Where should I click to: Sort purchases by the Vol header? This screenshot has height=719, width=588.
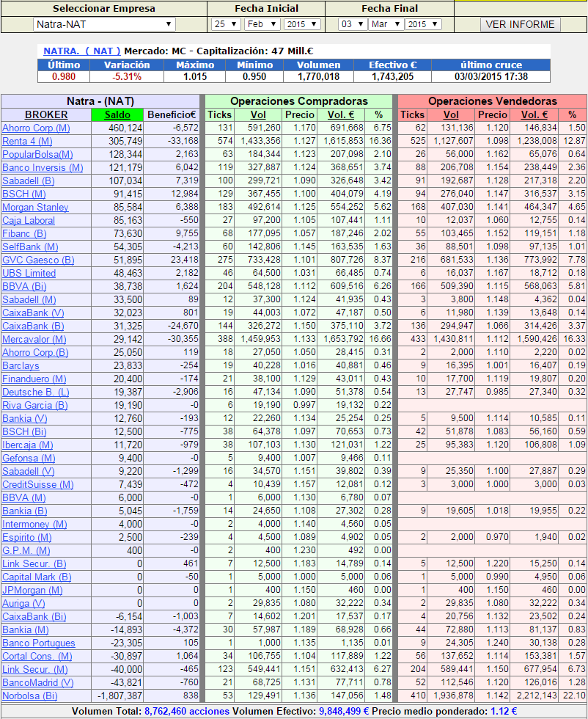tap(258, 114)
